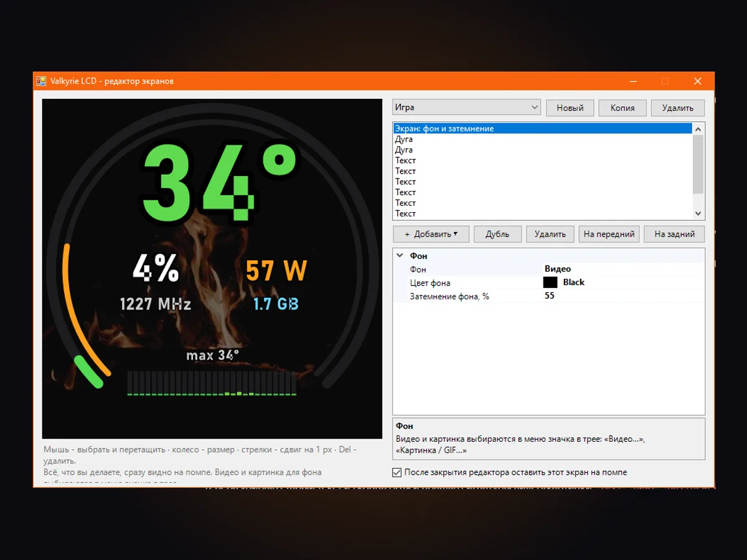The width and height of the screenshot is (747, 560).
Task: Duplicate the element with the Дубль button
Action: point(497,234)
